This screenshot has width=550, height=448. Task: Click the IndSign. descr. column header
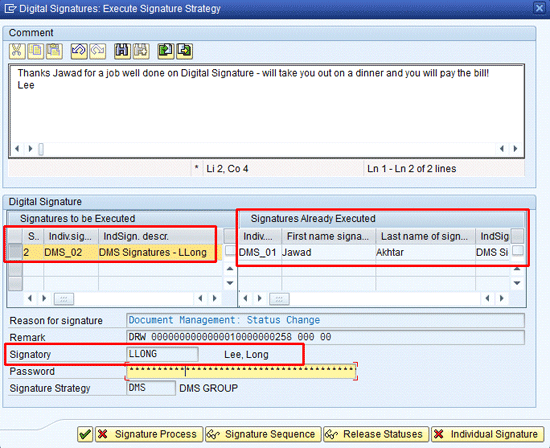coord(160,236)
